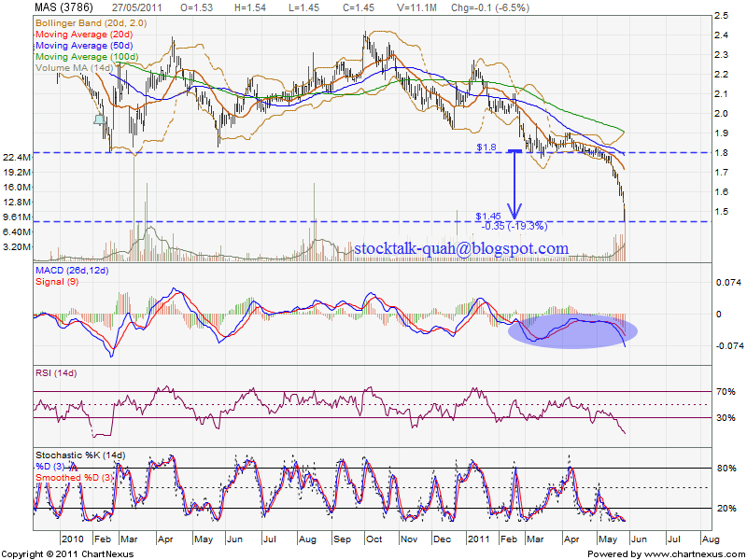
Task: Select the MAS (3786) stock title
Action: (x=64, y=7)
